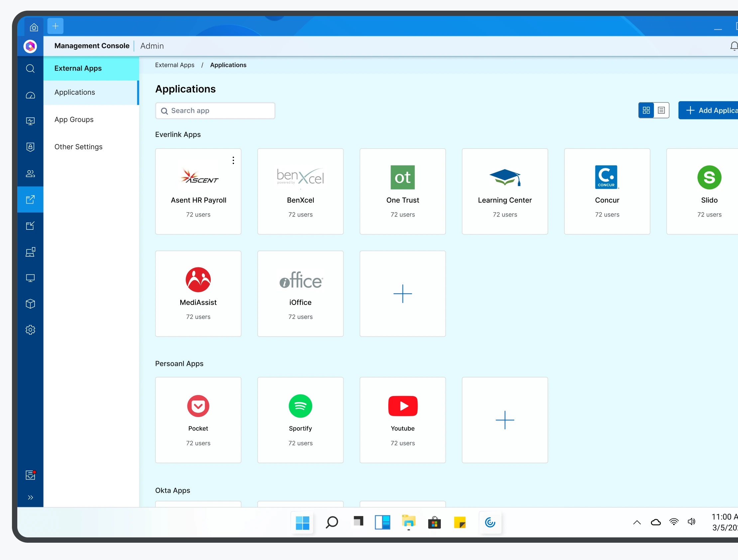The width and height of the screenshot is (738, 560).
Task: Select the External Apps sidebar icon
Action: pyautogui.click(x=30, y=200)
